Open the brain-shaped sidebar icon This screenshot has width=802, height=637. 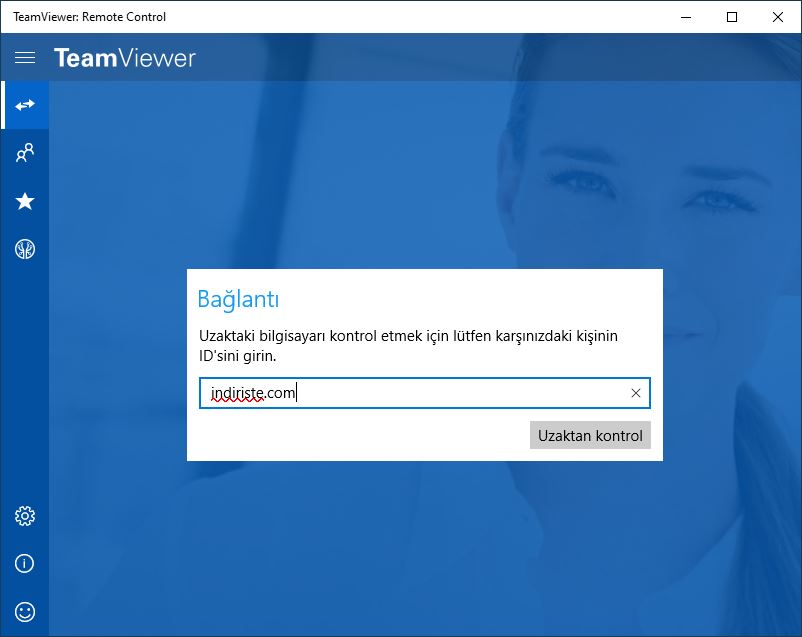(x=25, y=249)
